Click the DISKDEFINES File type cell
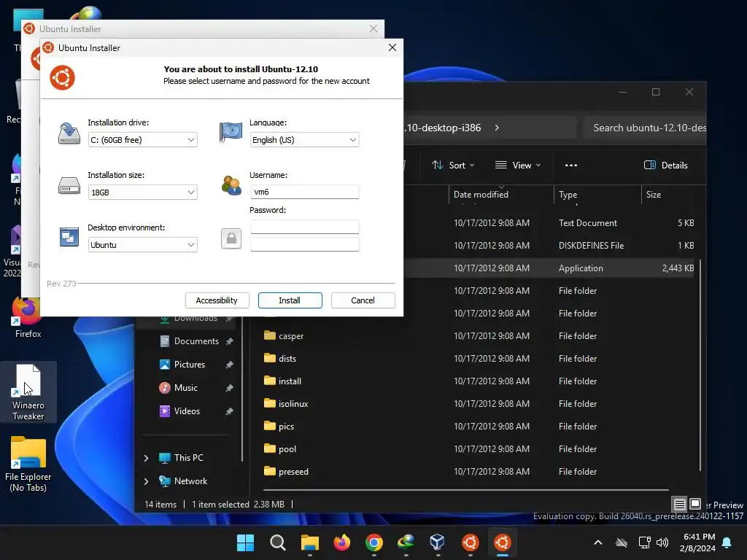The image size is (747, 560). pos(591,245)
